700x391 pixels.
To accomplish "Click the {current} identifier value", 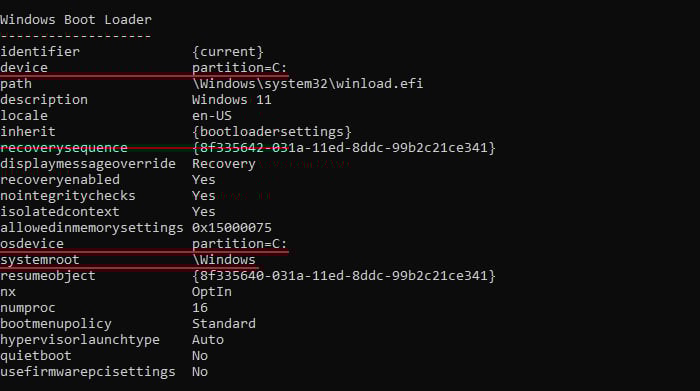I will [228, 52].
